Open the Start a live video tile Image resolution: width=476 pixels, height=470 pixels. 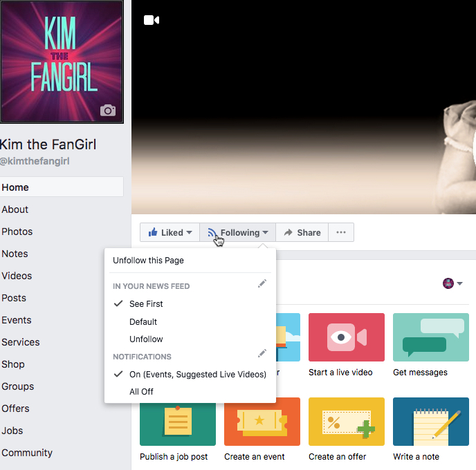347,345
